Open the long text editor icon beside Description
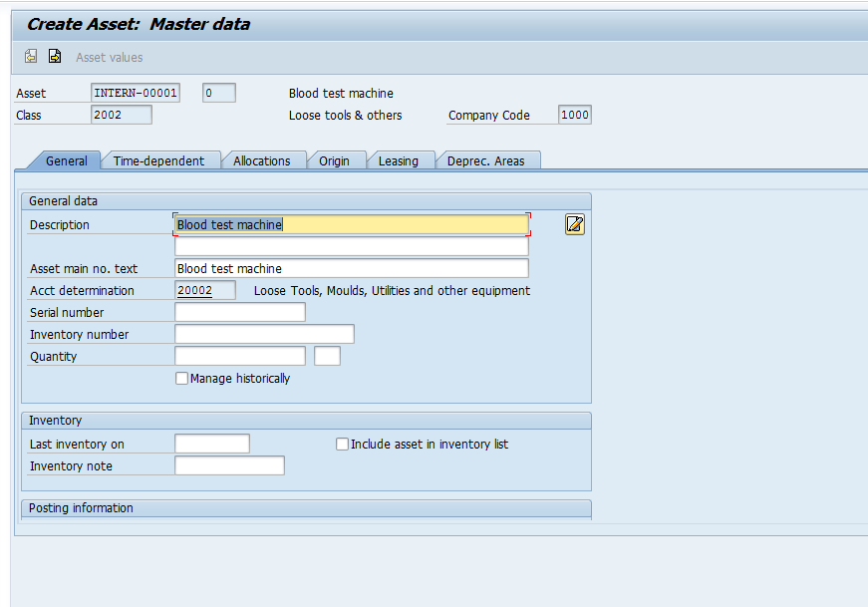This screenshot has height=607, width=868. point(575,224)
